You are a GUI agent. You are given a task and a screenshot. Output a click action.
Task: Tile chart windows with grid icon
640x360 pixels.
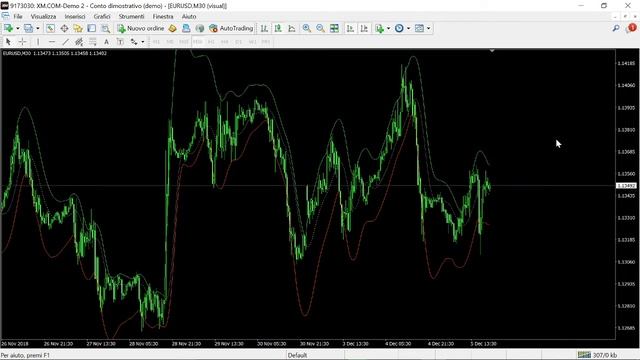334,28
